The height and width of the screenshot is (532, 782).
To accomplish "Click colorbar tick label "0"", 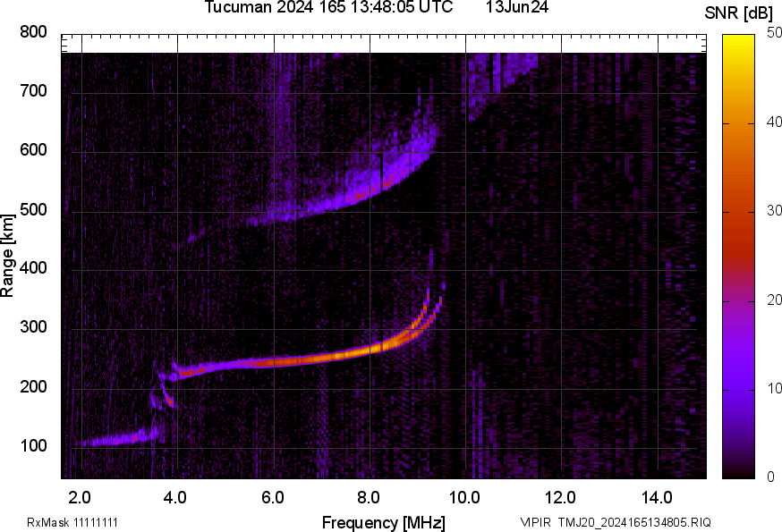I will 771,477.
